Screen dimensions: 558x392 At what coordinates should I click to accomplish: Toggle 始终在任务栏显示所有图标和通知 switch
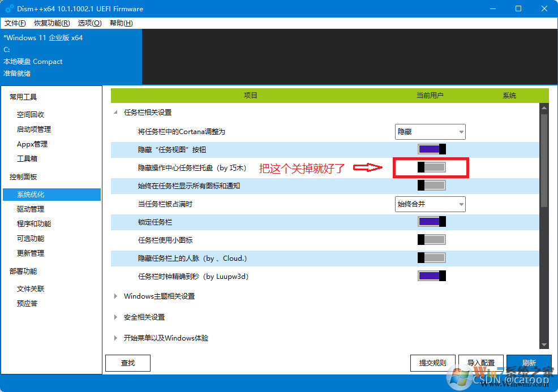coord(432,186)
